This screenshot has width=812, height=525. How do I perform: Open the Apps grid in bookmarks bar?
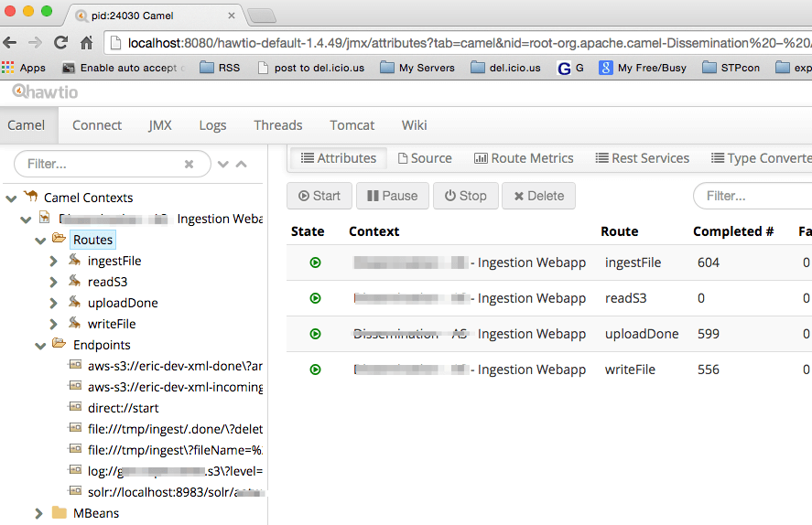[x=23, y=68]
